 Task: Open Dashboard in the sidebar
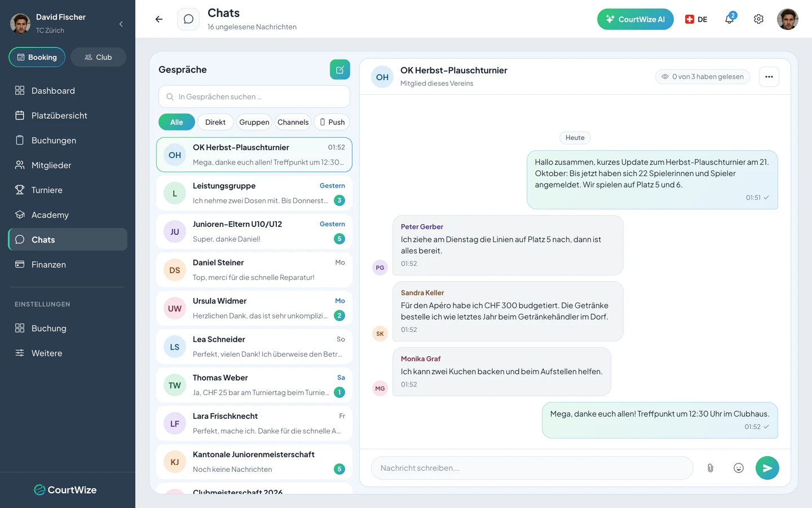68,91
